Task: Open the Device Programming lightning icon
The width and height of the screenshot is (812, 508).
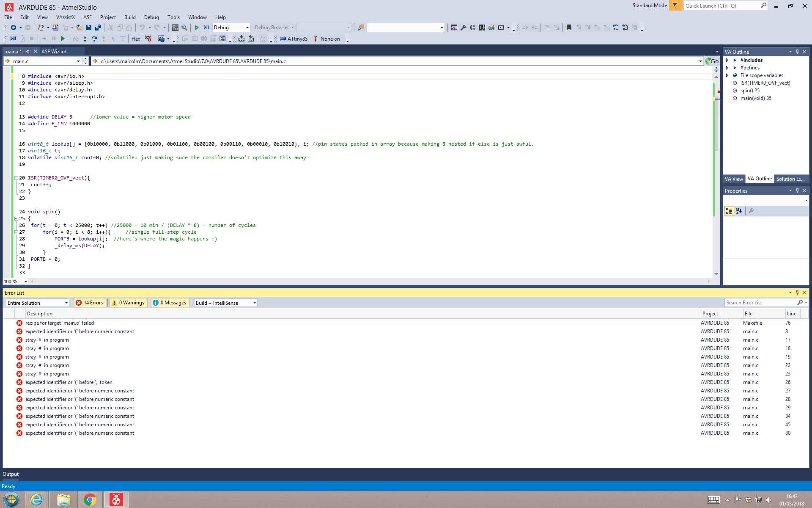Action: click(x=491, y=28)
